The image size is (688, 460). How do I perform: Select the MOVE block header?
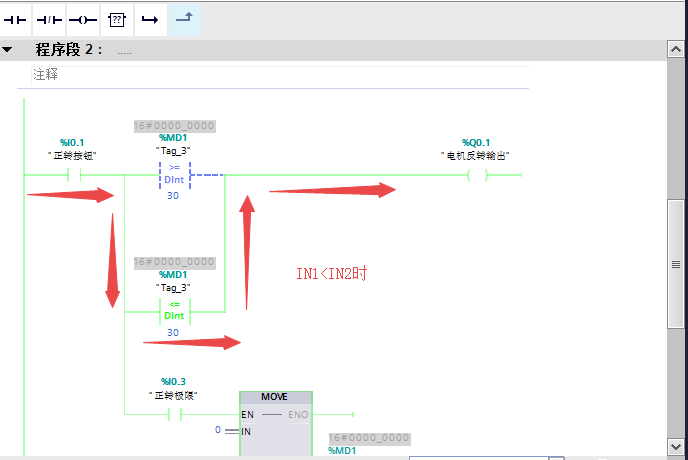coord(275,397)
